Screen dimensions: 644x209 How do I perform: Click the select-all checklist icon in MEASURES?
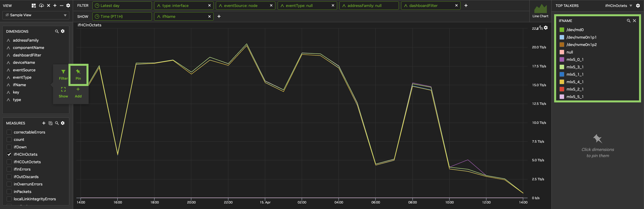(50, 123)
